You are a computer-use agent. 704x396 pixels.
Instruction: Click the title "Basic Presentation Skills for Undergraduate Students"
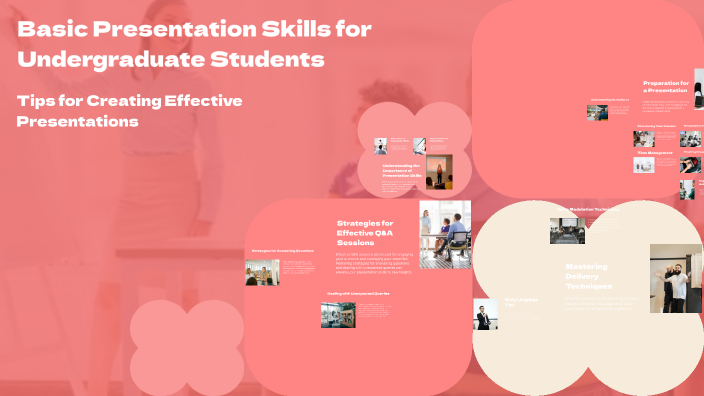pos(194,44)
